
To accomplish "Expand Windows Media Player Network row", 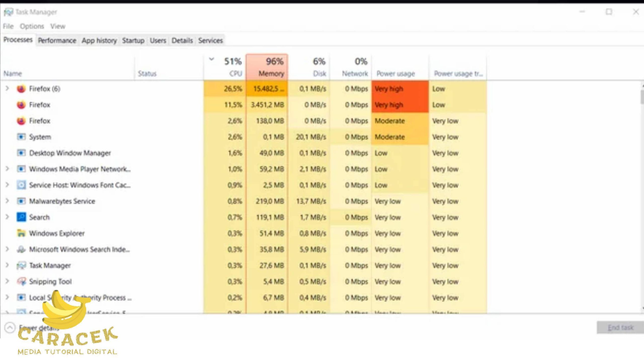I will tap(7, 169).
